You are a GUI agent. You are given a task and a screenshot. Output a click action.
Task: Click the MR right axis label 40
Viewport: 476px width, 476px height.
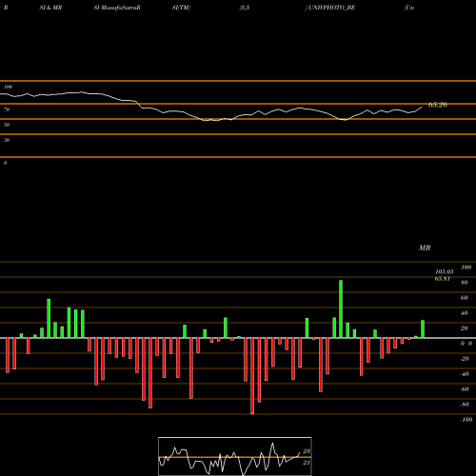coord(465,313)
